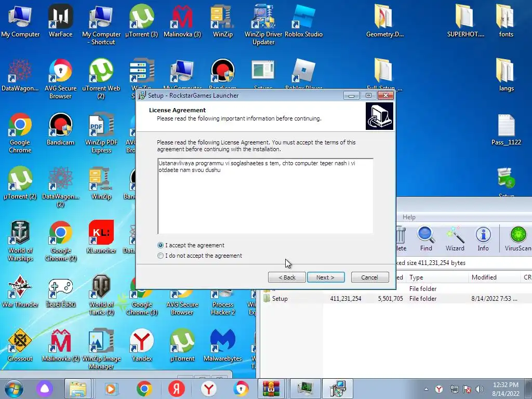Click the 411,231,254 size cell

[345, 299]
